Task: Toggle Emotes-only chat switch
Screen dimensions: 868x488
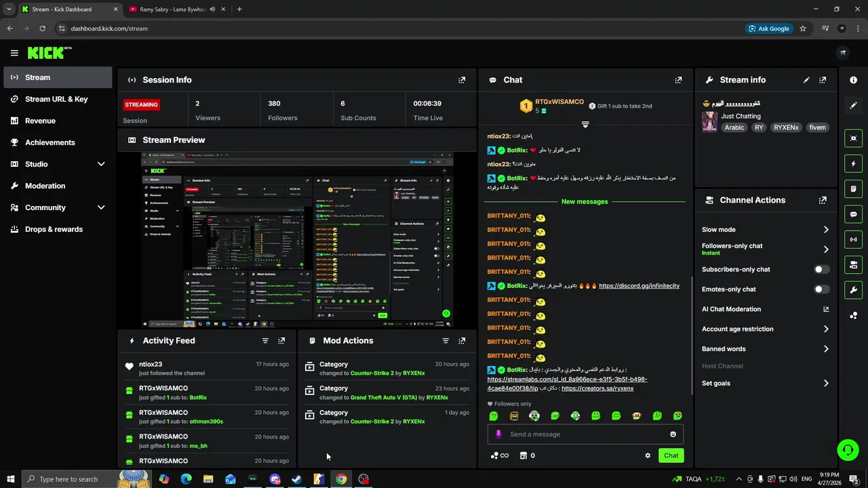Action: coord(821,289)
